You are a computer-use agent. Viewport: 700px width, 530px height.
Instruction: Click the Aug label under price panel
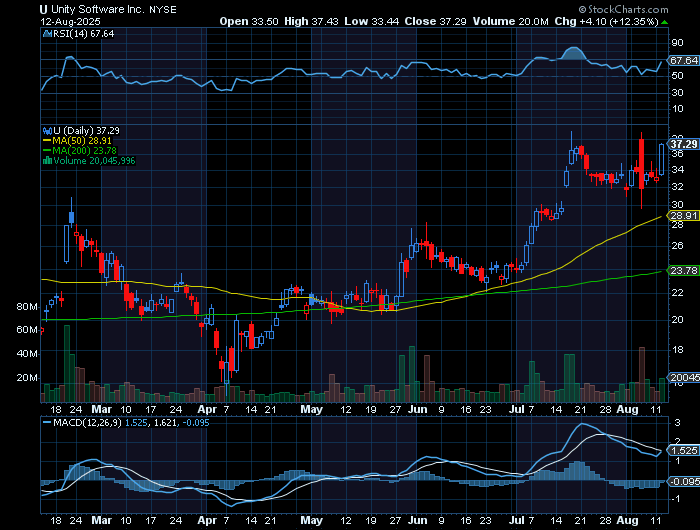pyautogui.click(x=627, y=409)
